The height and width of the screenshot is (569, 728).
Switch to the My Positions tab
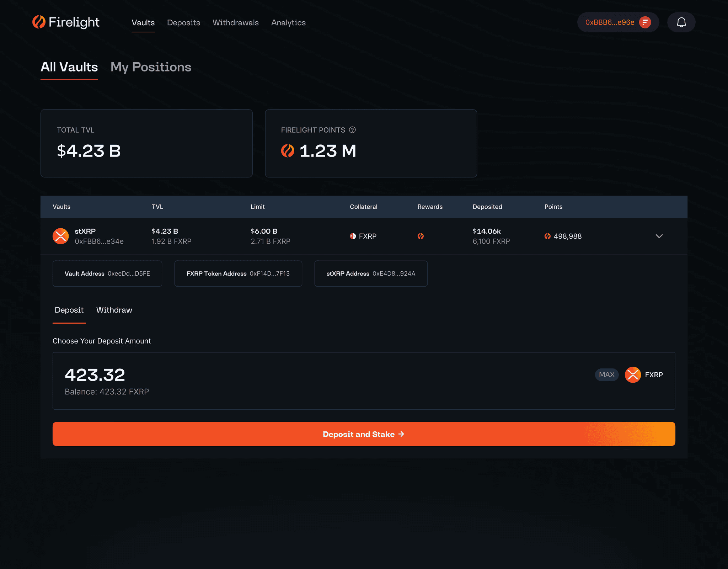[151, 67]
